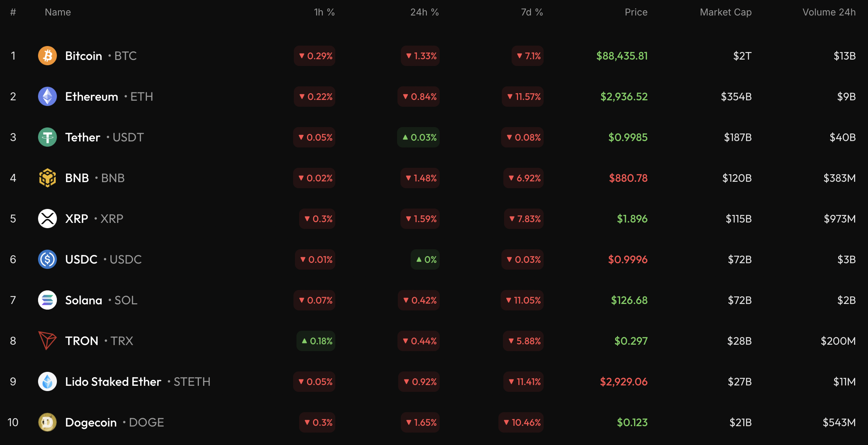
Task: Click the TRON red triangle icon
Action: click(47, 341)
